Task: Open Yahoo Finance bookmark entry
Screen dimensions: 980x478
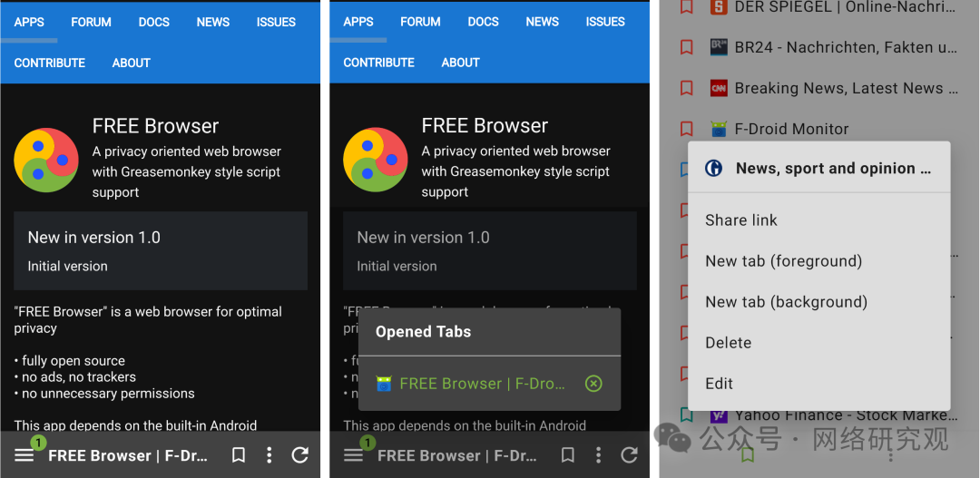Action: coord(845,415)
